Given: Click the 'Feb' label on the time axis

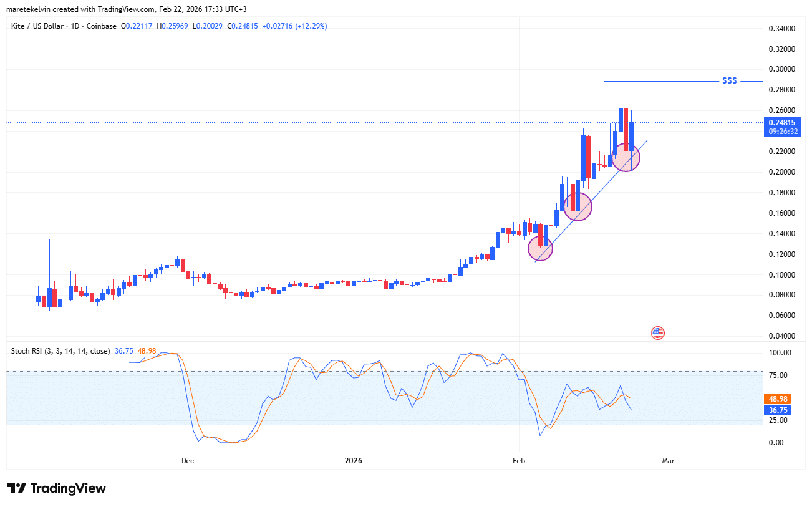Looking at the screenshot, I should (x=518, y=461).
